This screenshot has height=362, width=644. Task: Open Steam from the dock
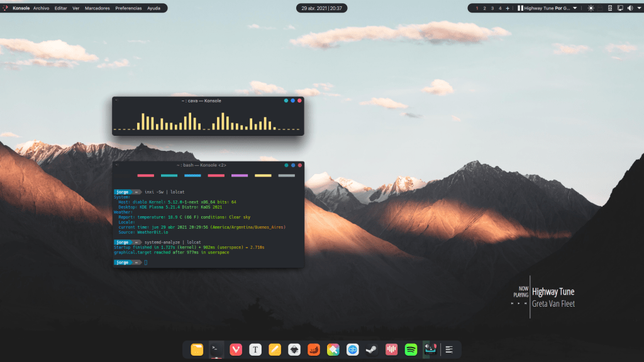[x=372, y=349]
